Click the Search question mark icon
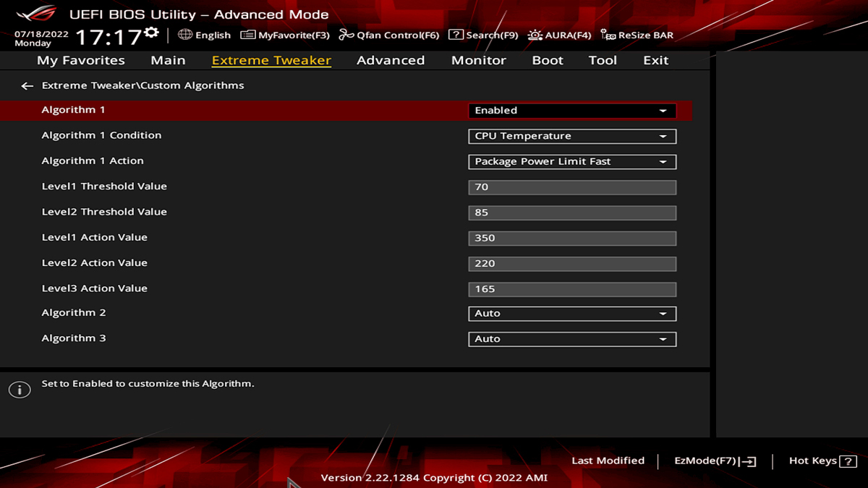The width and height of the screenshot is (868, 488). (456, 35)
